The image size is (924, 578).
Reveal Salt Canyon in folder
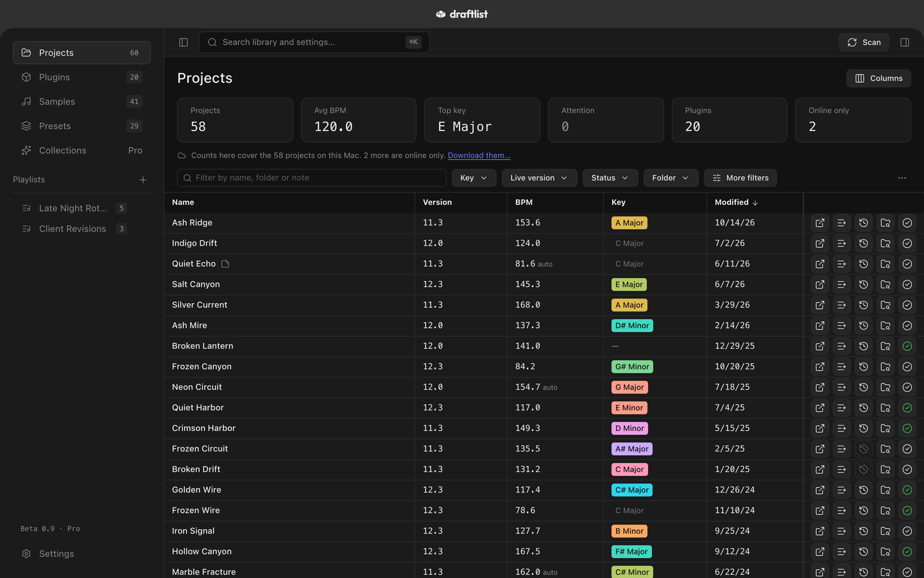tap(886, 285)
